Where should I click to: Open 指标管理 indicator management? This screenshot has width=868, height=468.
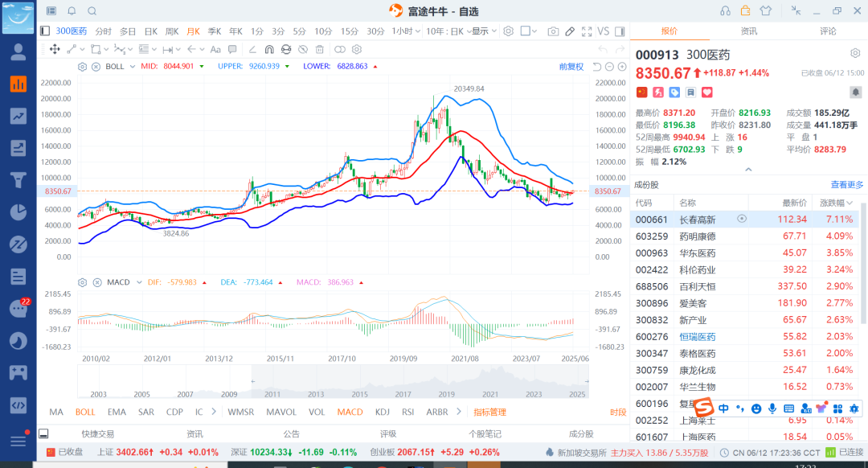pos(490,412)
